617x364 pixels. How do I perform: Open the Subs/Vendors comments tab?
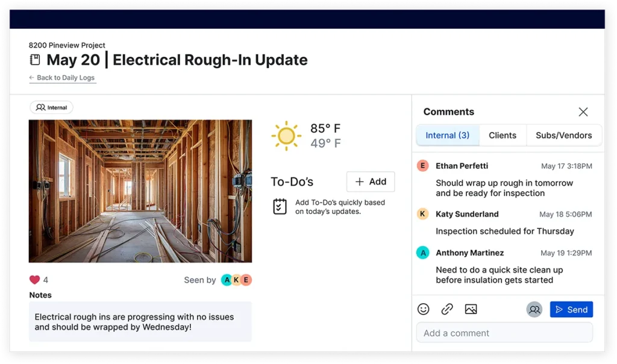(564, 136)
